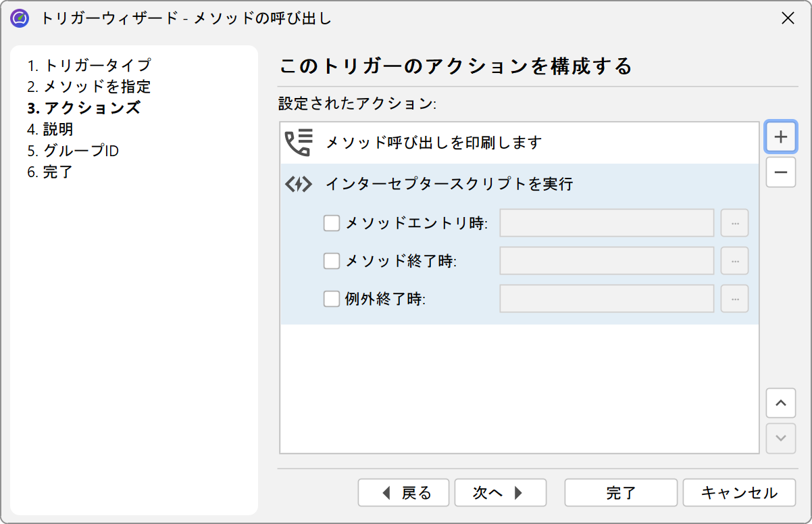Move the selected action up
This screenshot has height=524, width=812.
point(781,404)
